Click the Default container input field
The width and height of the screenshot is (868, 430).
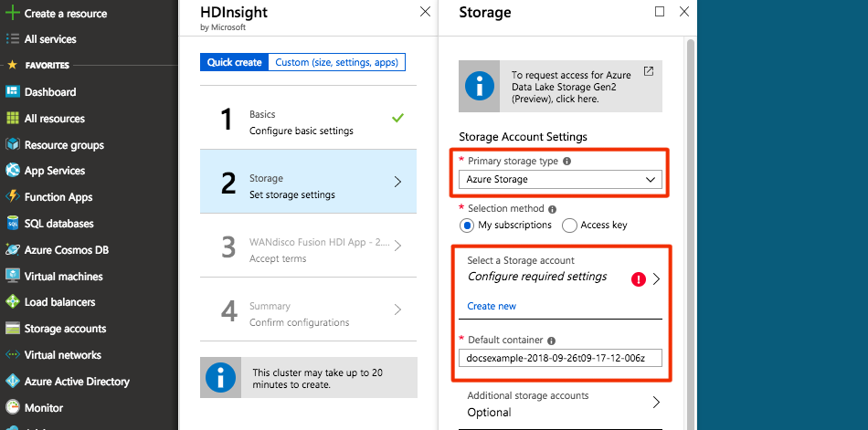(560, 358)
